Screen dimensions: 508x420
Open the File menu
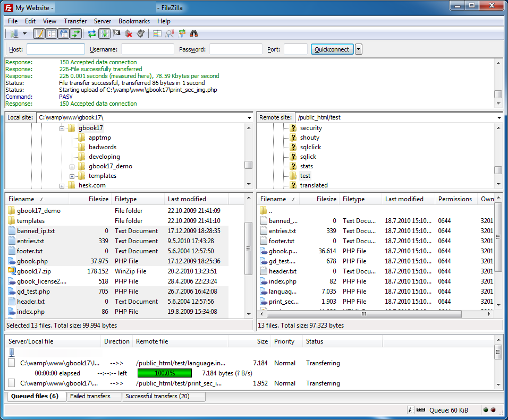13,21
